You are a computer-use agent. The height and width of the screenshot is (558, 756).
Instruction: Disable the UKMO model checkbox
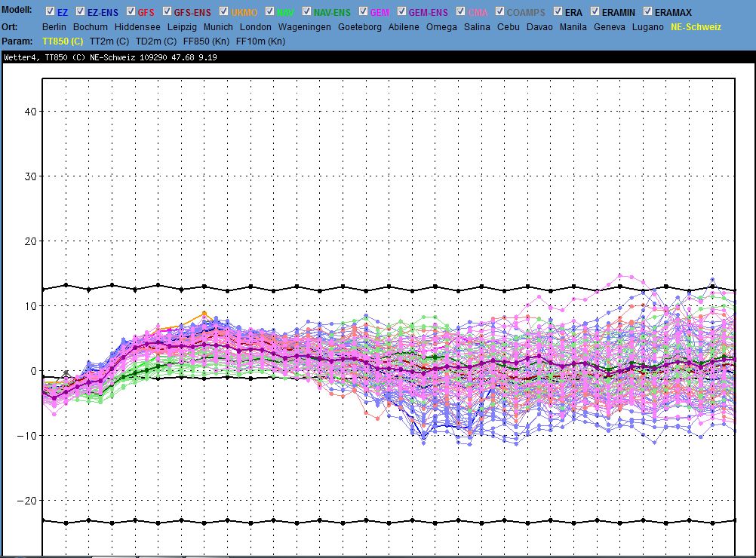point(223,12)
